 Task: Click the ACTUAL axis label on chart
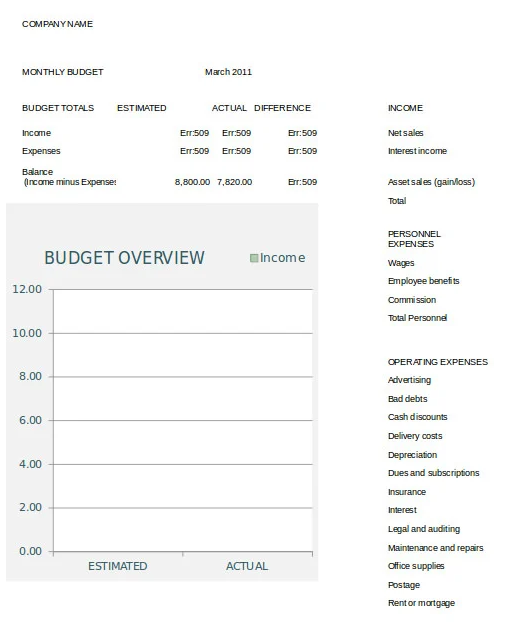click(x=247, y=566)
